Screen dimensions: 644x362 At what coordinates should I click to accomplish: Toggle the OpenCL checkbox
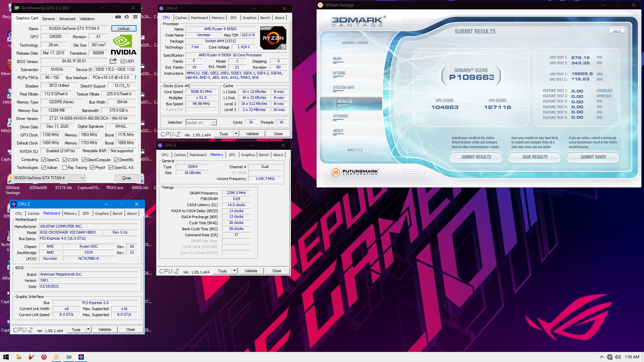point(43,160)
